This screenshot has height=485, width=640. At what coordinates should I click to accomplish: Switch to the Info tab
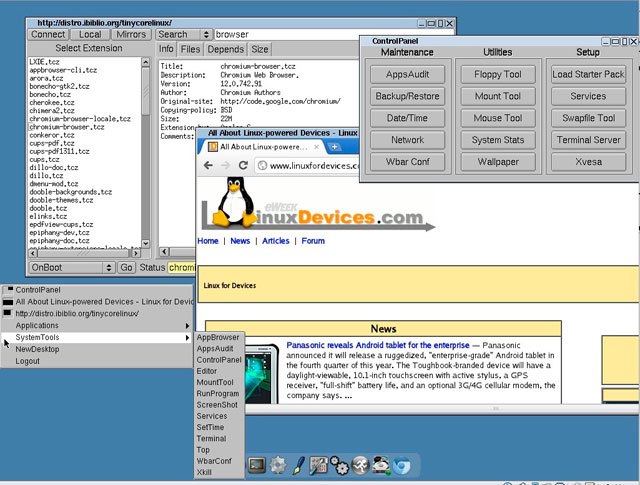pos(166,49)
